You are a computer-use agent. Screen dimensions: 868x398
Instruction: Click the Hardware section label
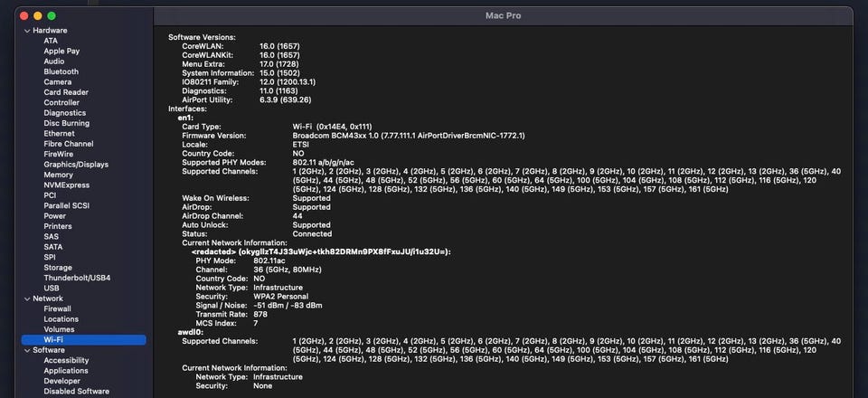click(x=50, y=31)
